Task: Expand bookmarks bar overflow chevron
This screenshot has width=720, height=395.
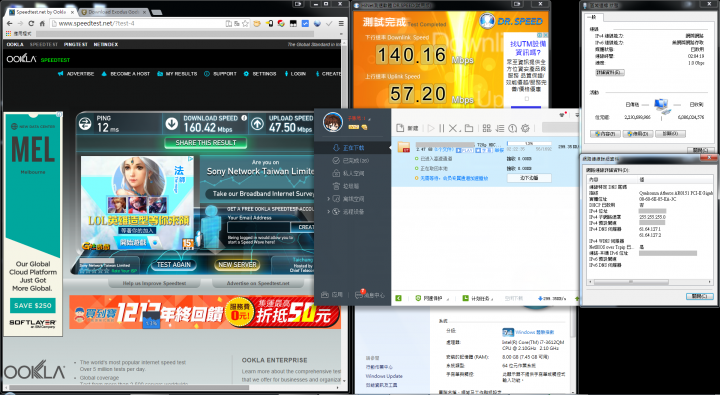Action: point(342,34)
